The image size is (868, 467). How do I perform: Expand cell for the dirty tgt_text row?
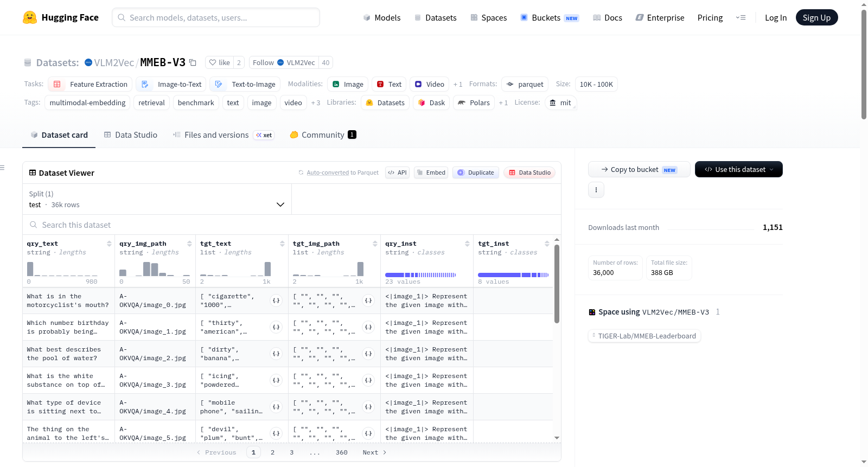(276, 354)
